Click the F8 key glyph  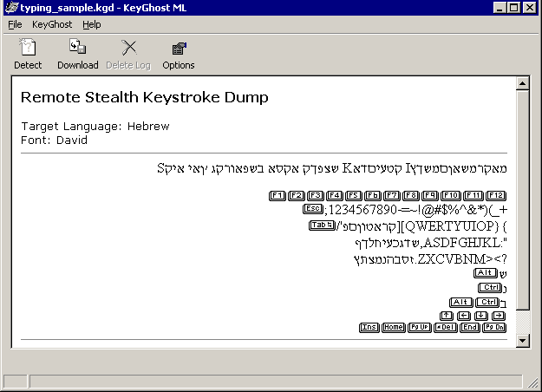pyautogui.click(x=411, y=196)
